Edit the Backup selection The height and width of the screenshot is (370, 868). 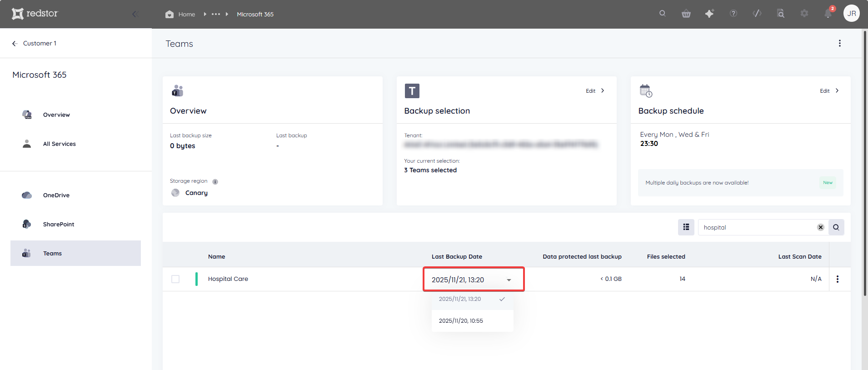pos(595,91)
